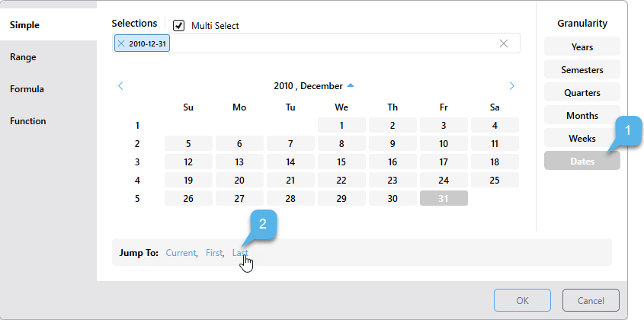
Task: Jump to Current date link
Action: (181, 253)
